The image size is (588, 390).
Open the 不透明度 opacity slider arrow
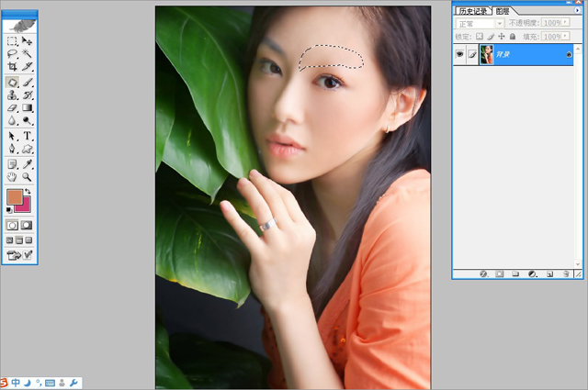coord(566,22)
